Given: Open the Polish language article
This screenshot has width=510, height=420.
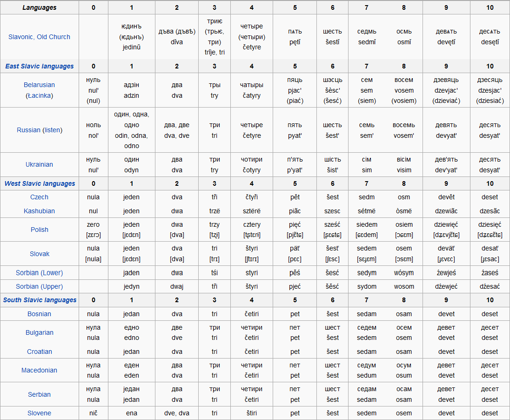Looking at the screenshot, I should pos(39,230).
